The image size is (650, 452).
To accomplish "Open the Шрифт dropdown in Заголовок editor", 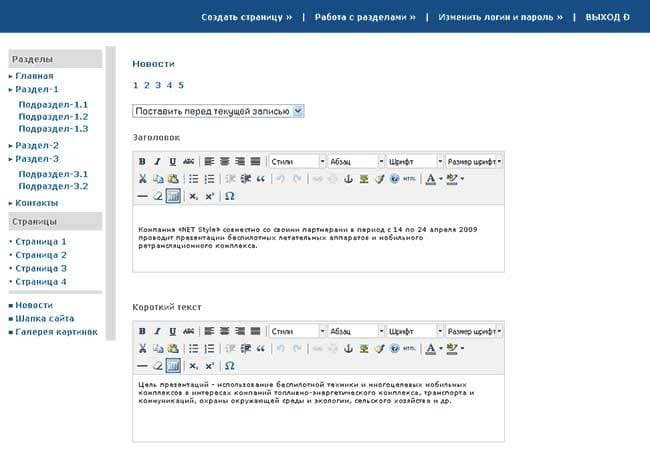I will pyautogui.click(x=415, y=162).
